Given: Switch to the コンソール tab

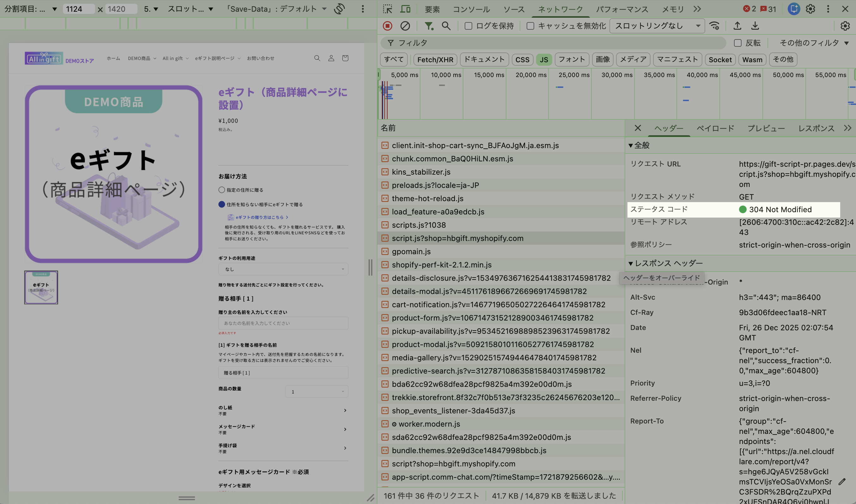Looking at the screenshot, I should pos(471,9).
